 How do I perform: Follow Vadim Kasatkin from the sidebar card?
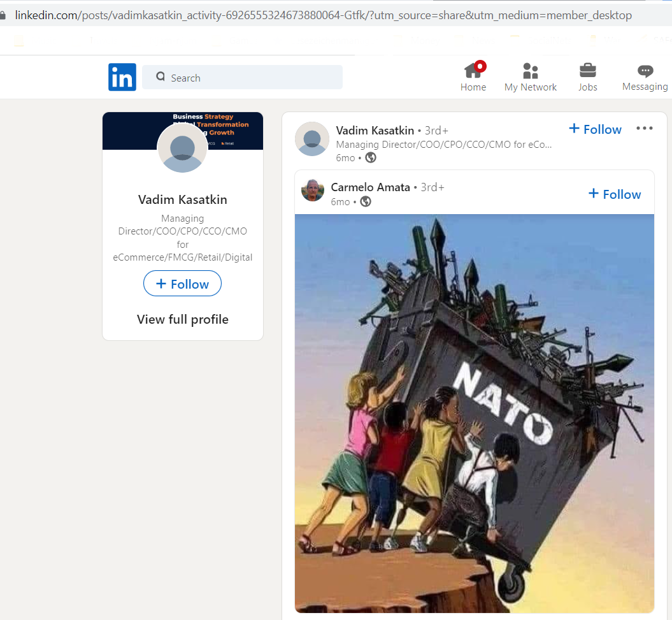point(182,284)
